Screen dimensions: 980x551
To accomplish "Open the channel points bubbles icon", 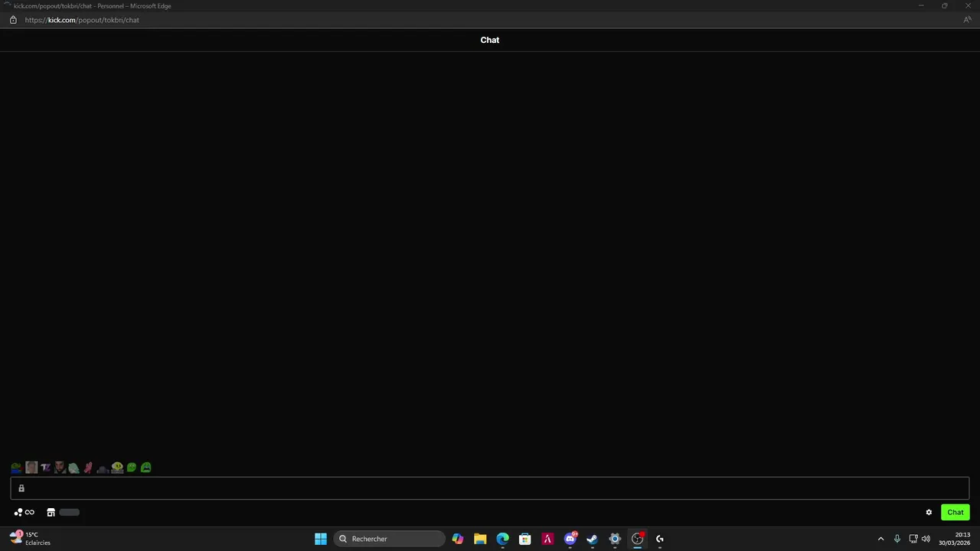I will click(x=18, y=513).
